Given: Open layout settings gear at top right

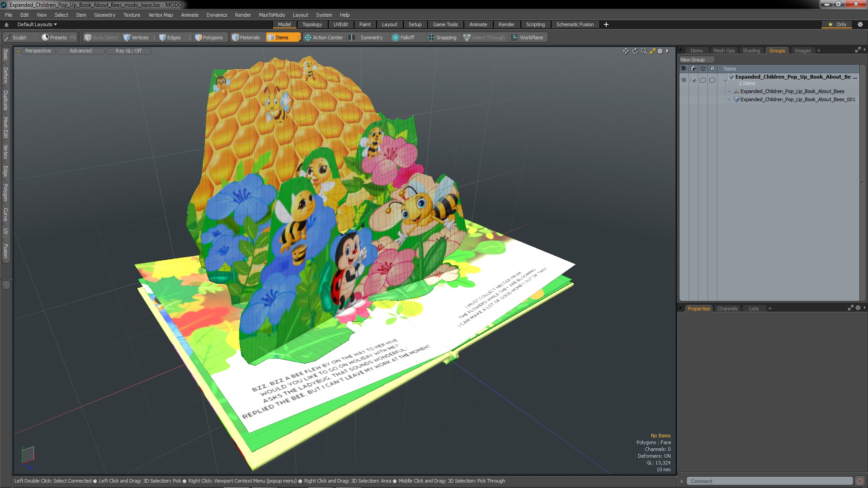Looking at the screenshot, I should pos(860,24).
